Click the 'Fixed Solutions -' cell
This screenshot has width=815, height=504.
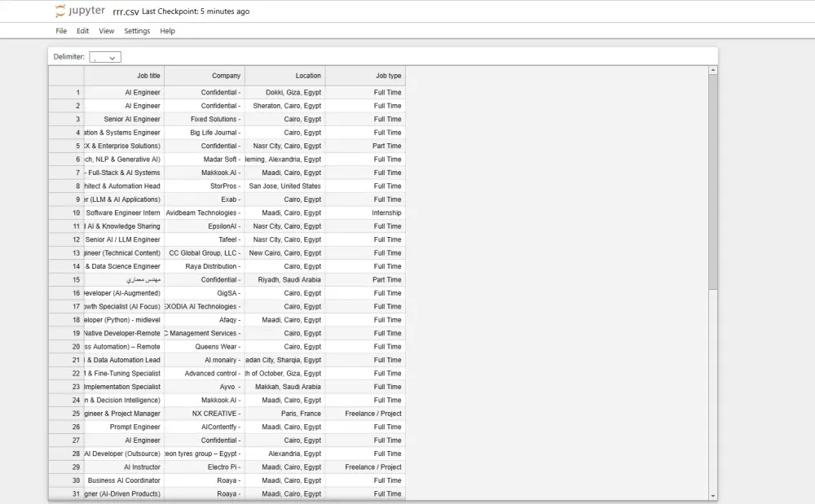[205, 120]
